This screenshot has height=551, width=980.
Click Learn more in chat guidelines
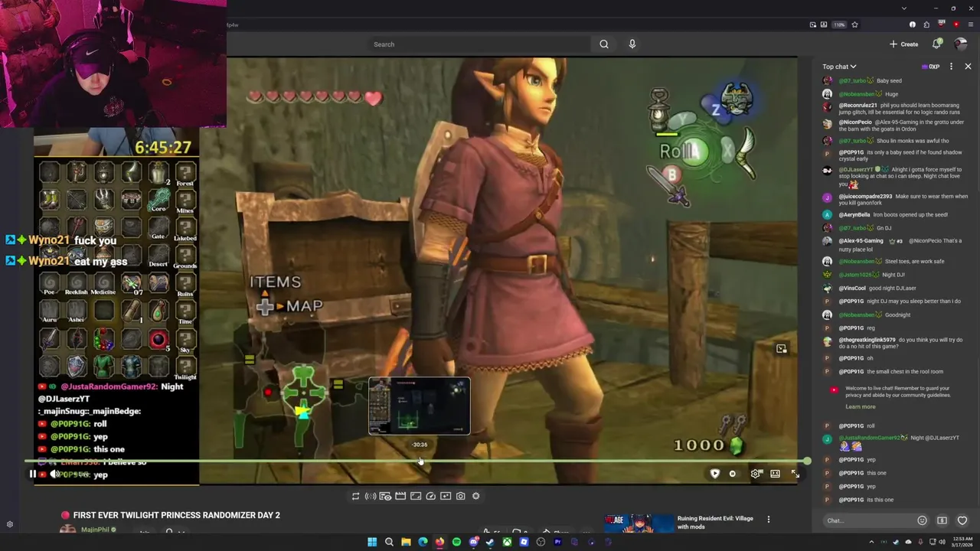pos(860,406)
